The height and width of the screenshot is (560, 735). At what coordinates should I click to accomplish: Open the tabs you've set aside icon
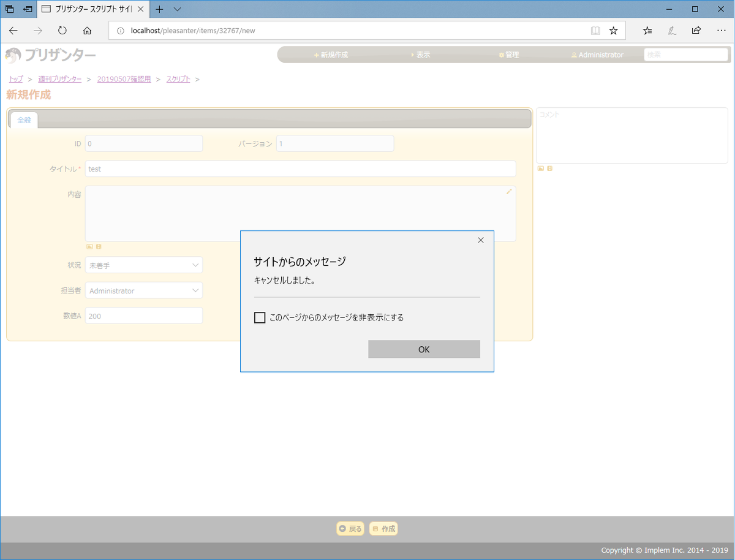[10, 9]
